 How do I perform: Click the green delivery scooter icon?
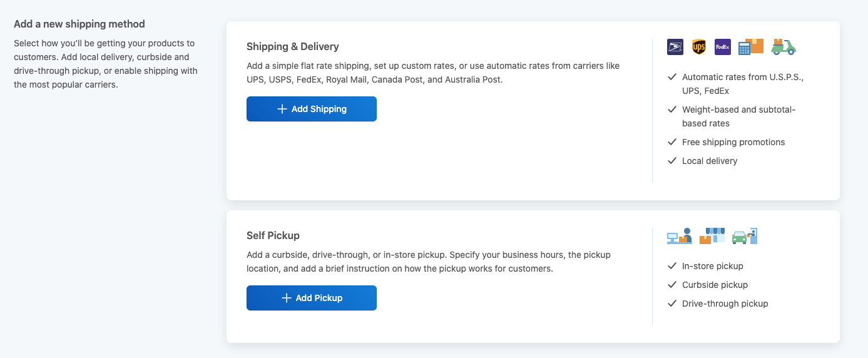pos(784,47)
